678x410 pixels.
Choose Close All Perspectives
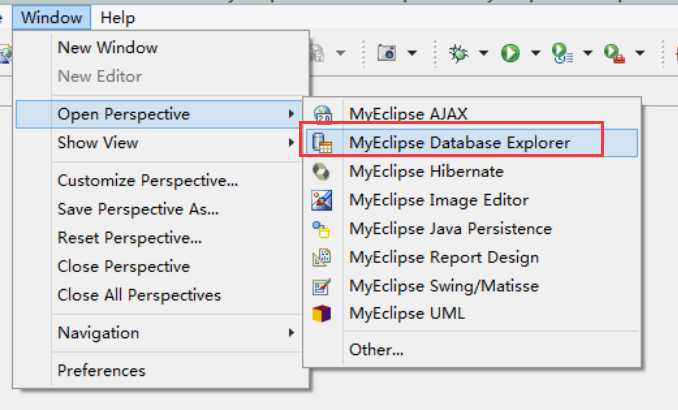coord(139,295)
